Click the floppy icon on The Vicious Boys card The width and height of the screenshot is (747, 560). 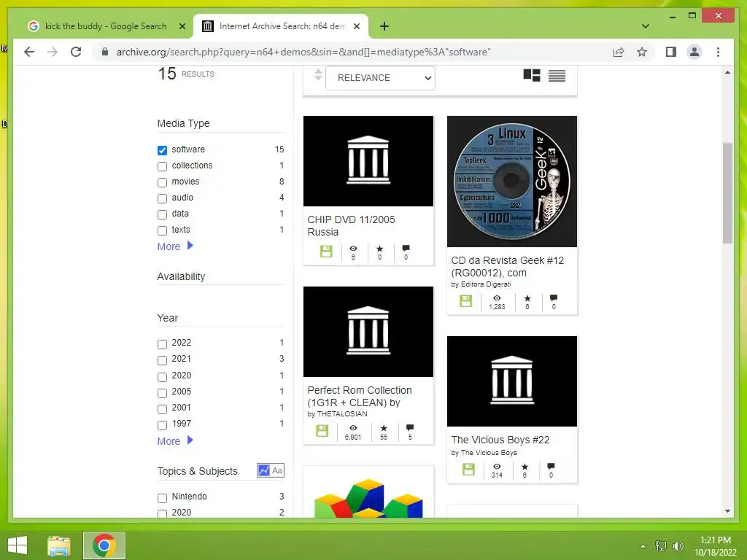(468, 469)
